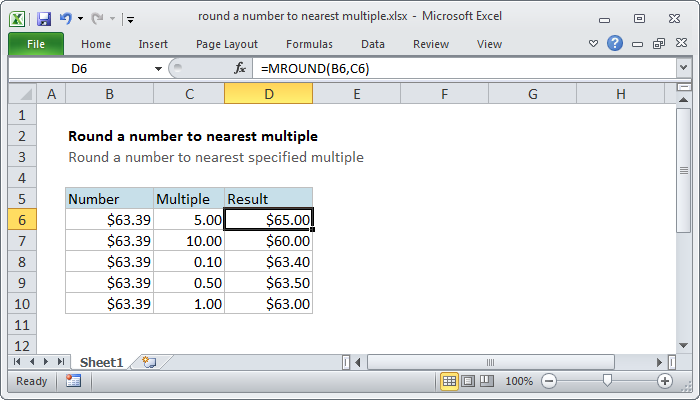Screen dimensions: 700x400
Task: Click the Save icon in quick access toolbar
Action: tap(43, 18)
